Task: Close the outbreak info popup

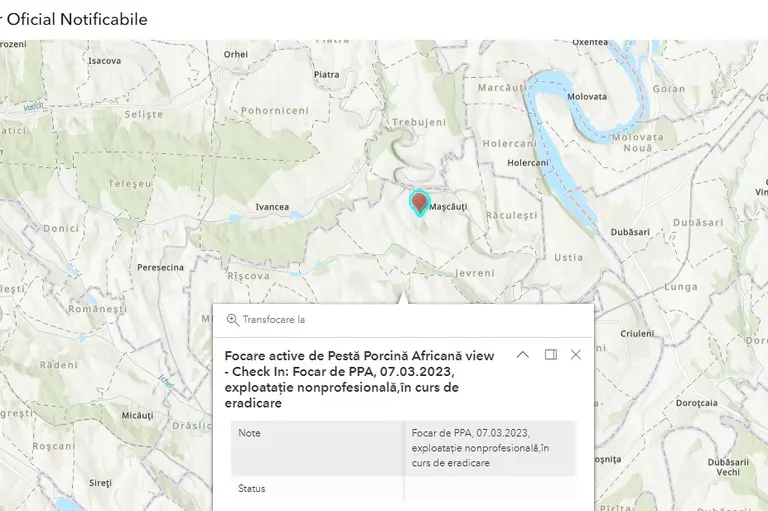Action: (x=576, y=354)
